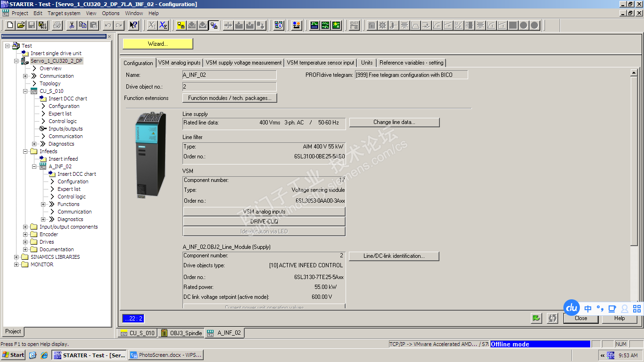Collapse the Infeeds folder node
644x362 pixels.
(25, 151)
